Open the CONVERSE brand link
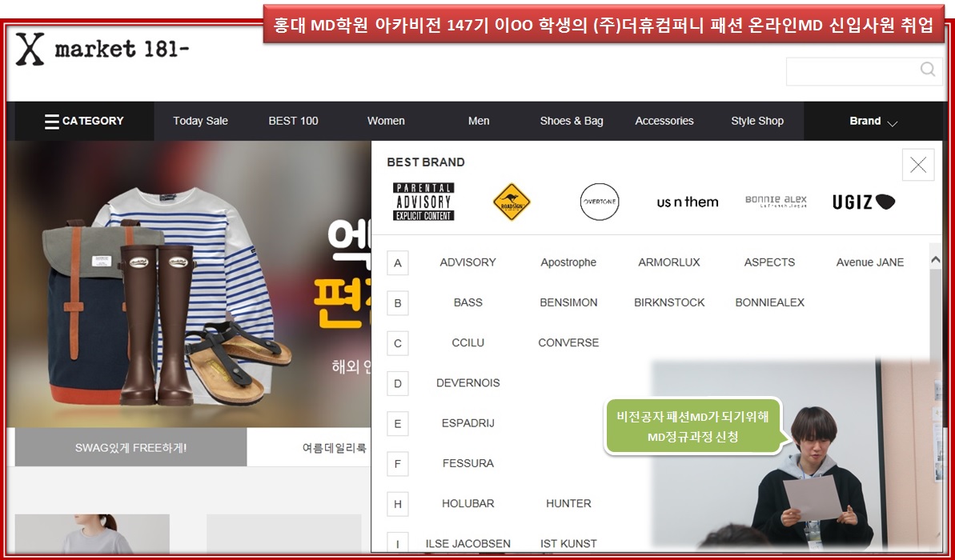 [568, 342]
